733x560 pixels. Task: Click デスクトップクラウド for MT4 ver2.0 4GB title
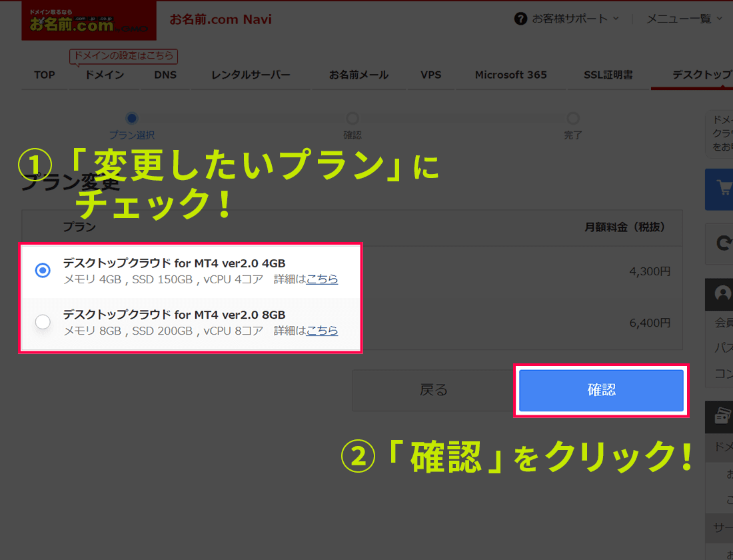174,263
